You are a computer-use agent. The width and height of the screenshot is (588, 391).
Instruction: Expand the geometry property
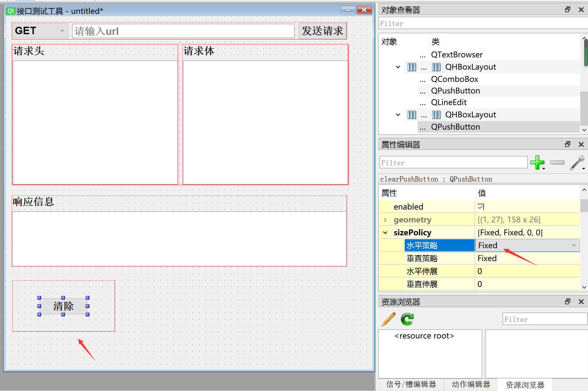[385, 220]
